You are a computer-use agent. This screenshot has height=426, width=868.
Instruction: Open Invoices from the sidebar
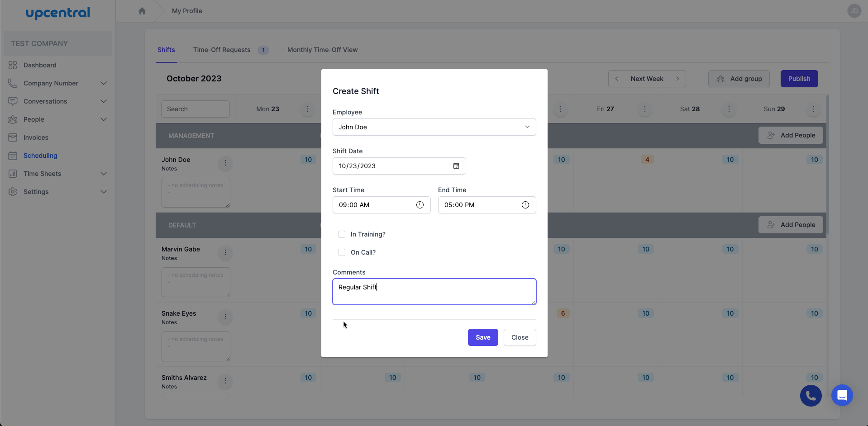(36, 137)
